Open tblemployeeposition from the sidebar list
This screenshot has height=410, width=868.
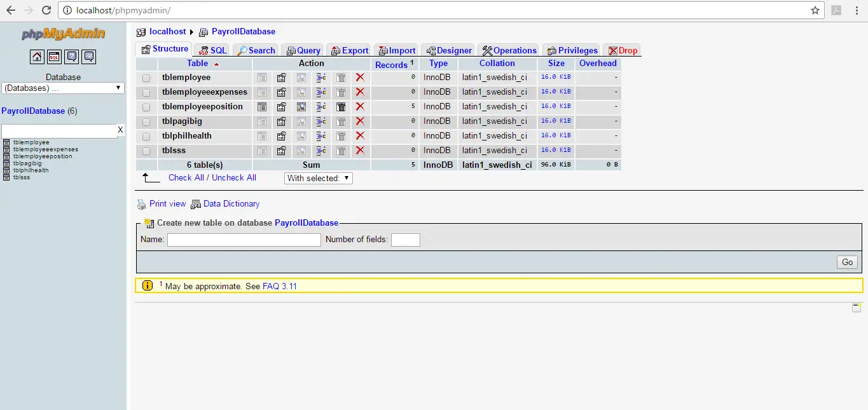43,156
